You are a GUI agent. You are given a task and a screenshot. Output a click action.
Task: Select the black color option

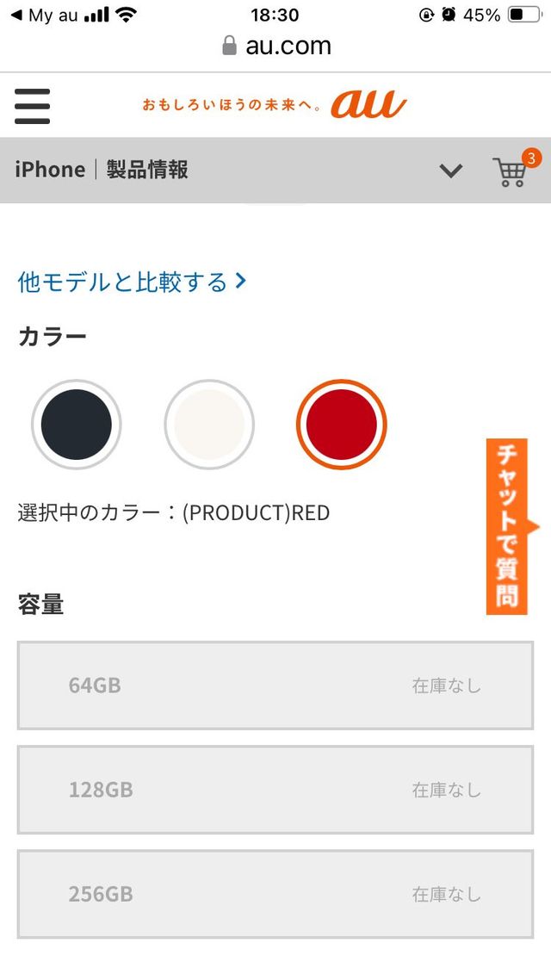(77, 425)
